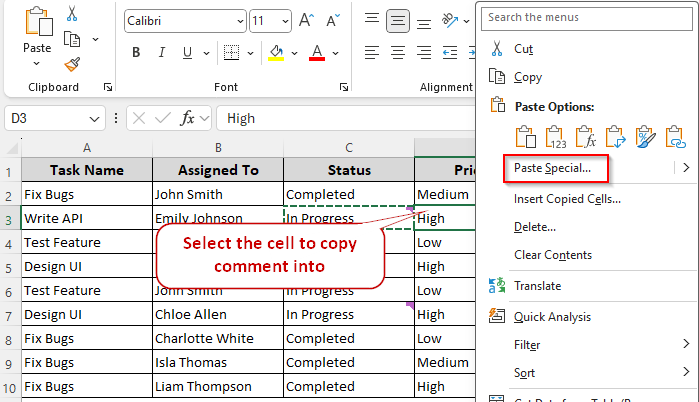Click the Cut scissors in the ribbon
The width and height of the screenshot is (699, 402).
point(72,14)
